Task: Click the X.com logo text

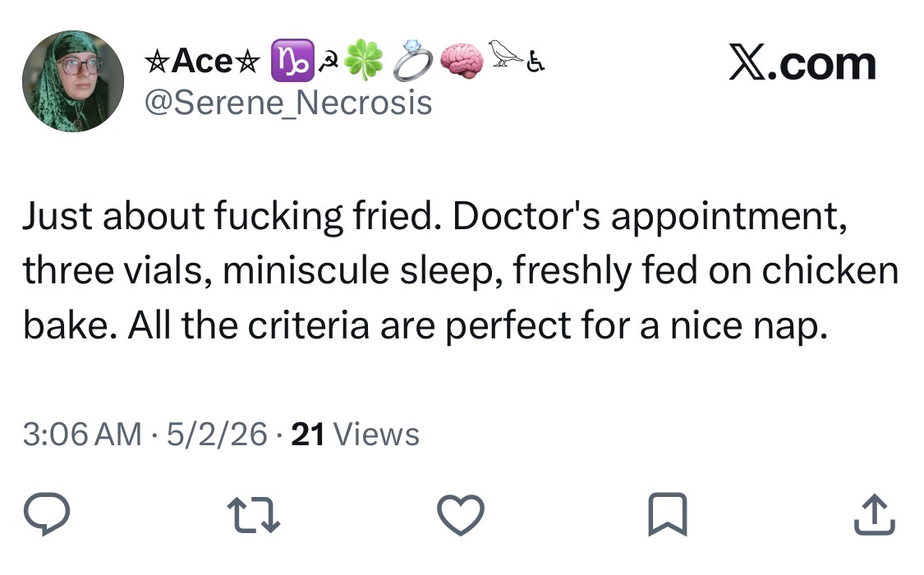Action: (x=802, y=62)
